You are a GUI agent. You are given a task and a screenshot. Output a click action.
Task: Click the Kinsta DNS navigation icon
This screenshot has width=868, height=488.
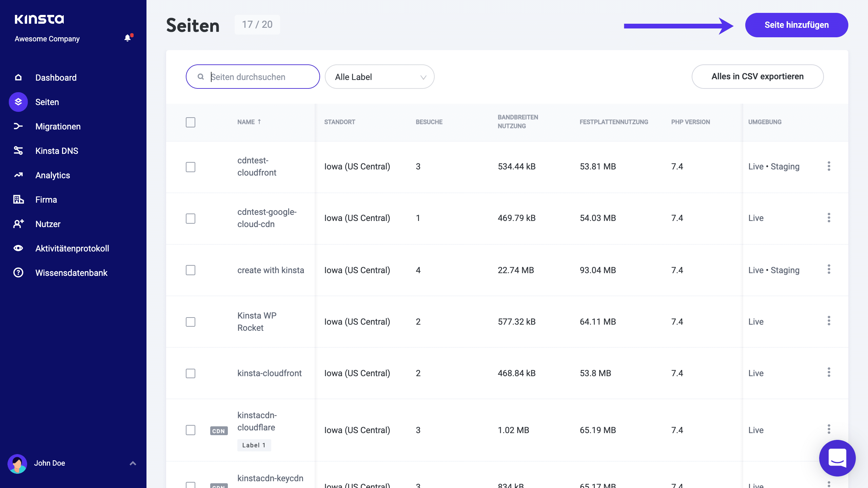pyautogui.click(x=19, y=151)
